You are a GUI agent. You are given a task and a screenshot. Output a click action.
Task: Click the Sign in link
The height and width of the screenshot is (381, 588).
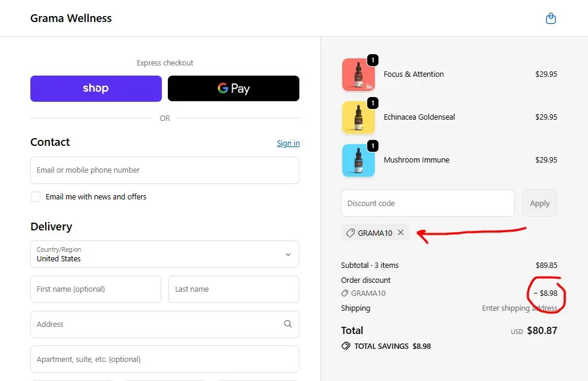[288, 143]
